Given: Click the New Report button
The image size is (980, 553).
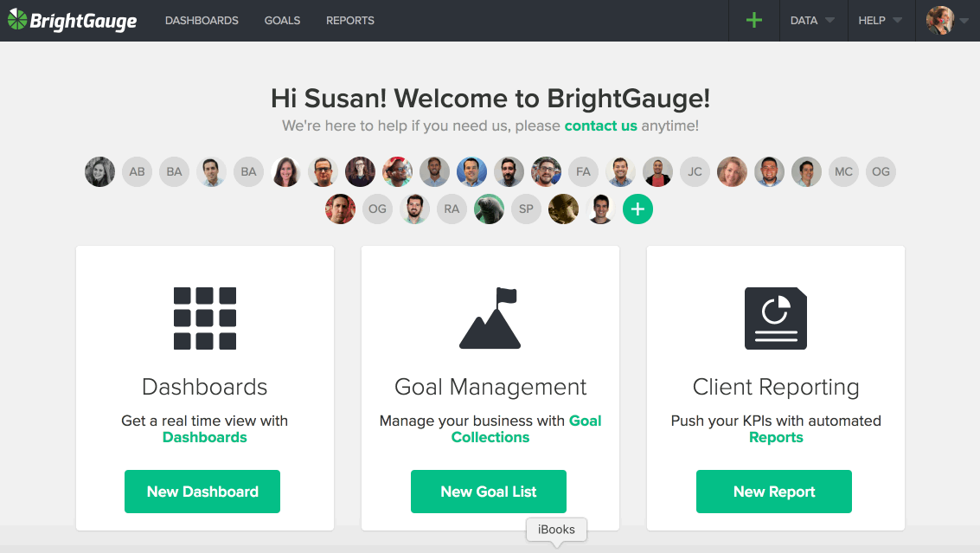Looking at the screenshot, I should (774, 492).
